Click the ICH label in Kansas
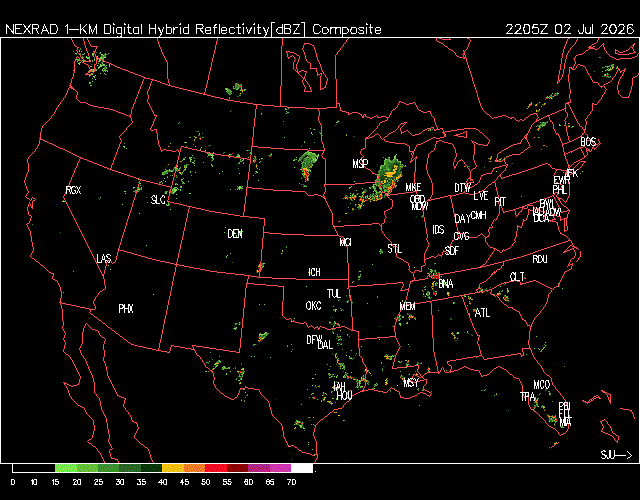 click(x=314, y=272)
